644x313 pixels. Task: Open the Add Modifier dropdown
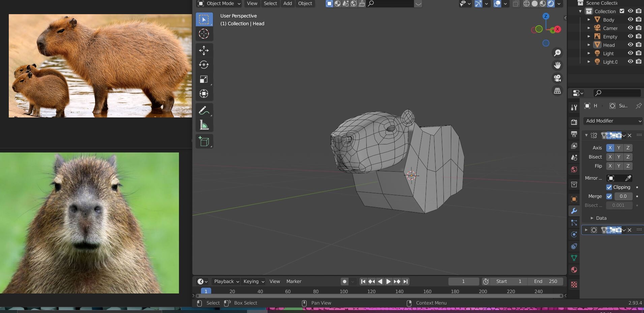(612, 121)
